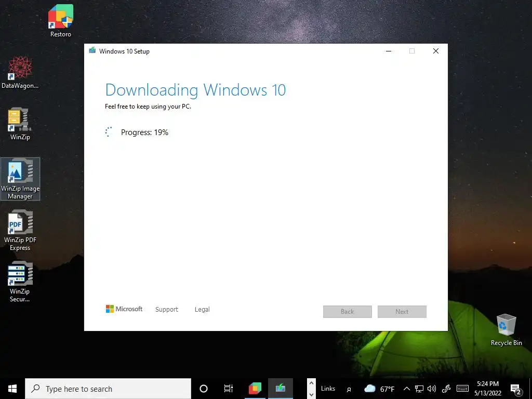Close the Windows 10 Setup window
The width and height of the screenshot is (532, 399).
click(x=436, y=51)
